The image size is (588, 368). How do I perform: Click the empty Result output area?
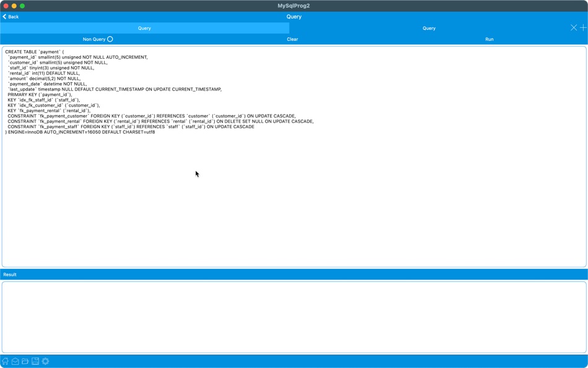(x=294, y=316)
